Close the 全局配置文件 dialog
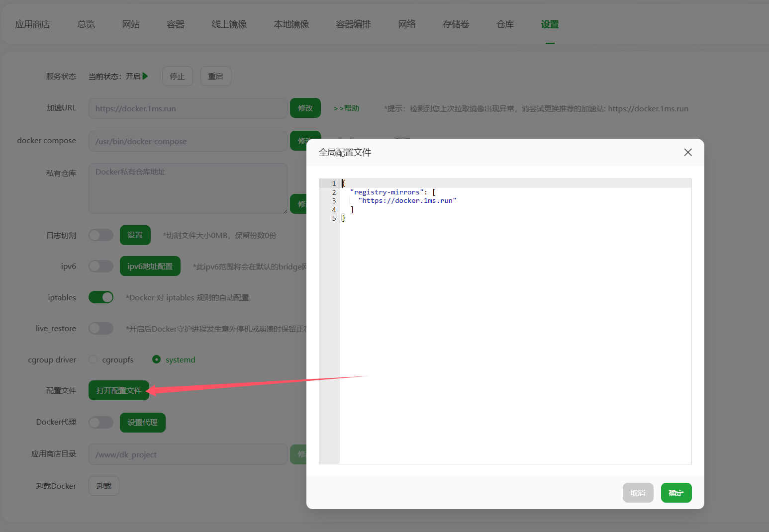The width and height of the screenshot is (769, 532). click(688, 152)
